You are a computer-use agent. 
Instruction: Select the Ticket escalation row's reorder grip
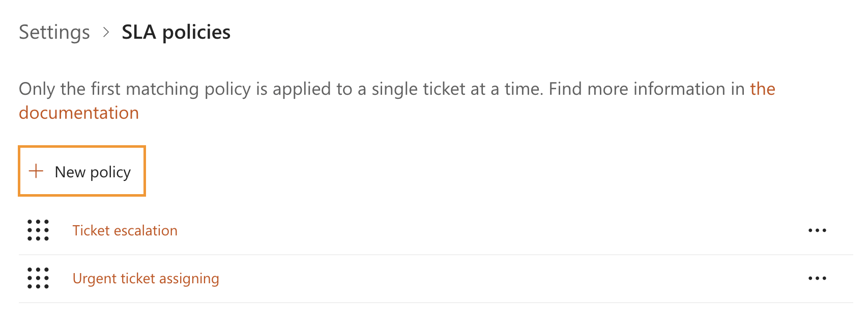38,230
